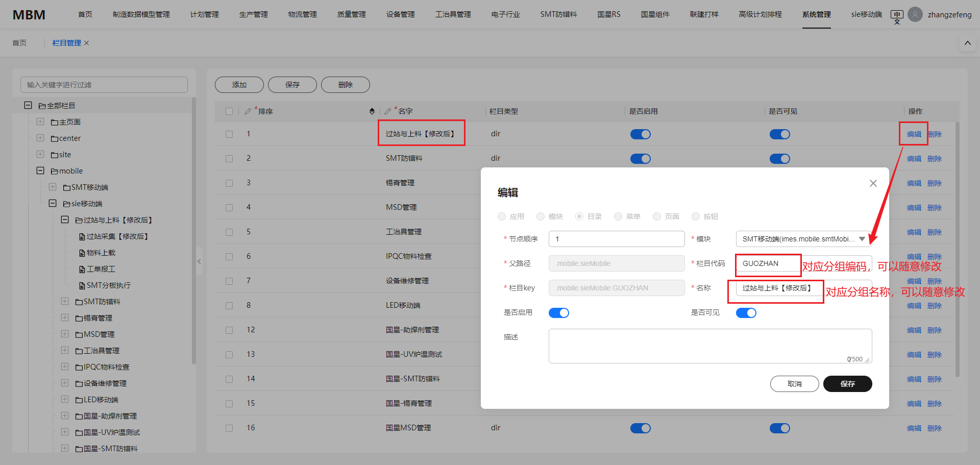Collapse the 过站与上料【修改后】 tree node
This screenshot has width=980, height=465.
65,219
